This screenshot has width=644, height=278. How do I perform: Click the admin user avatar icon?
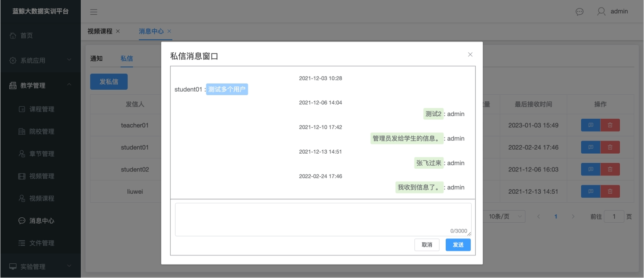601,12
